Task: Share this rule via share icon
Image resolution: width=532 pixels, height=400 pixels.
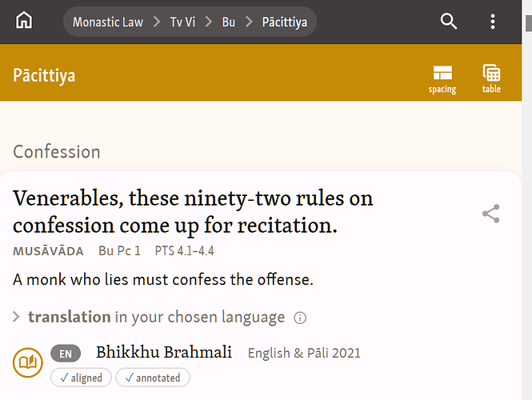Action: click(491, 214)
